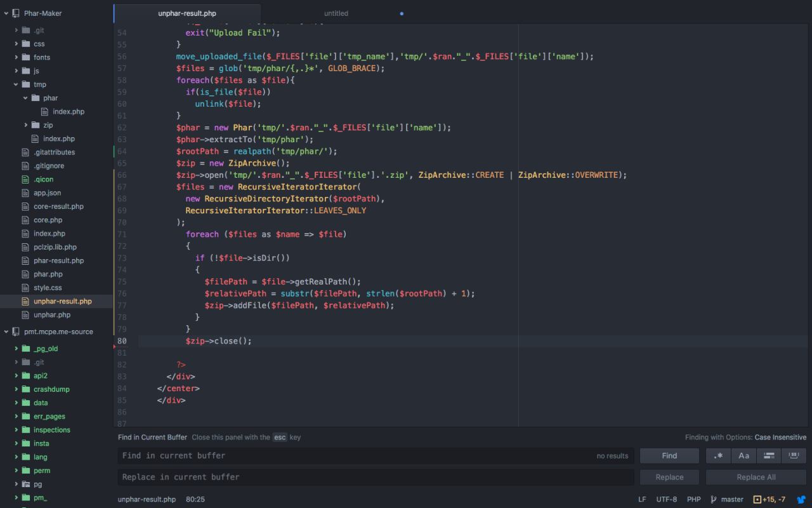Collapse the Phar-Maker project root
Screen dimensions: 812x508
coord(6,13)
